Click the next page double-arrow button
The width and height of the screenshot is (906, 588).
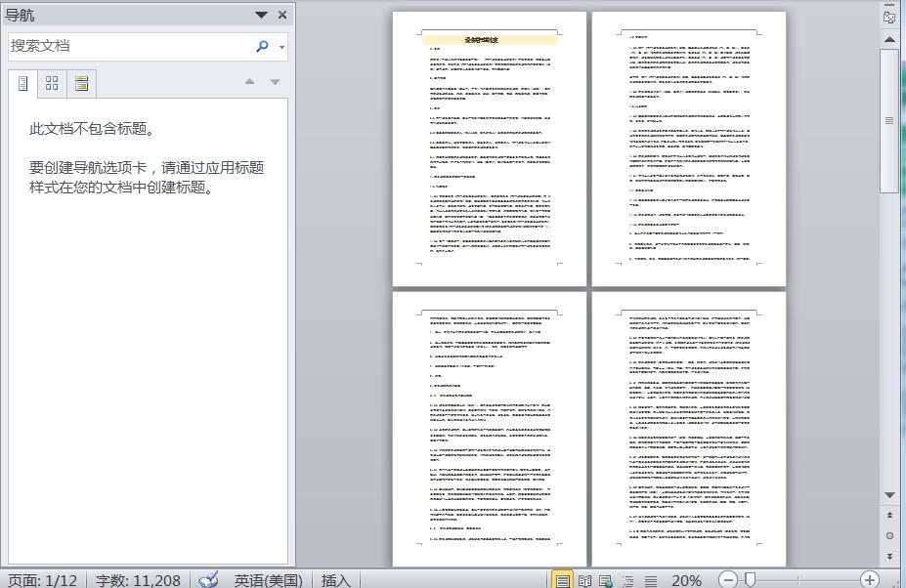click(x=889, y=556)
